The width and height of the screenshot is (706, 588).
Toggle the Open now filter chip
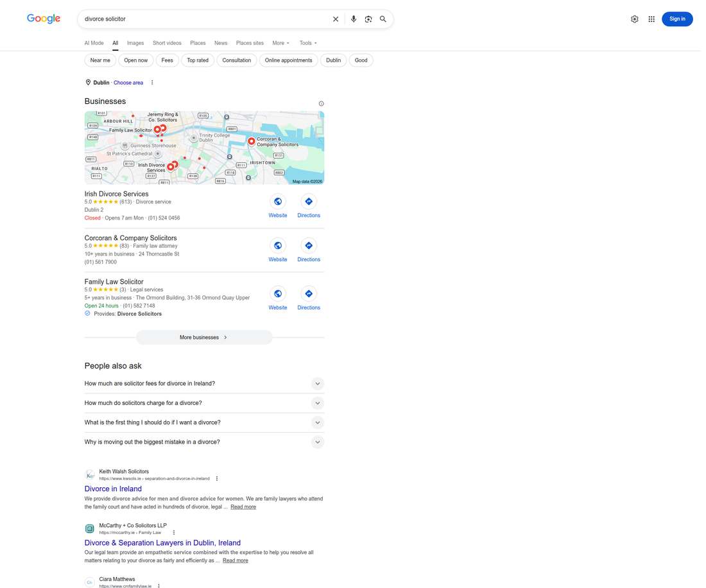click(x=136, y=60)
